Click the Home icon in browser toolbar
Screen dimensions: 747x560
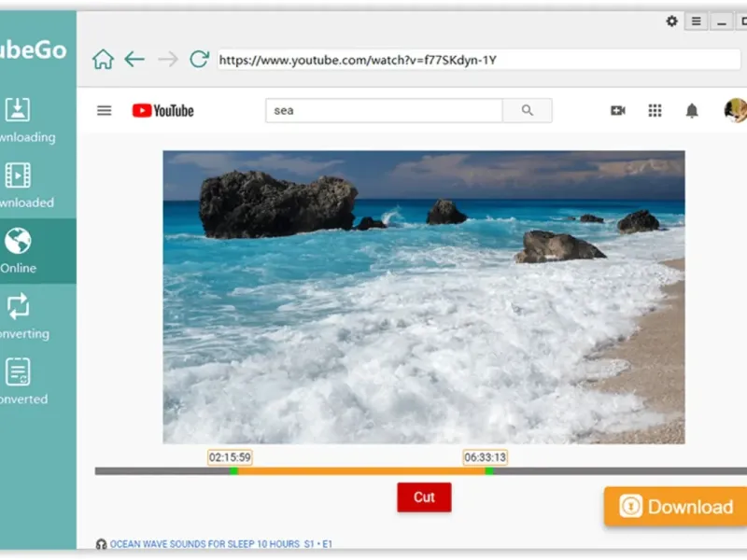click(x=103, y=60)
